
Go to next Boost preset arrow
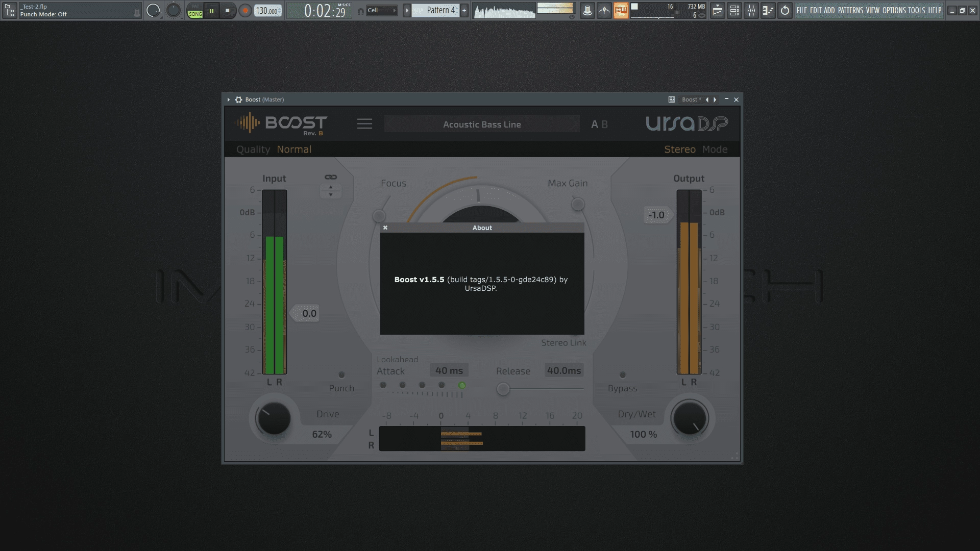pos(575,124)
